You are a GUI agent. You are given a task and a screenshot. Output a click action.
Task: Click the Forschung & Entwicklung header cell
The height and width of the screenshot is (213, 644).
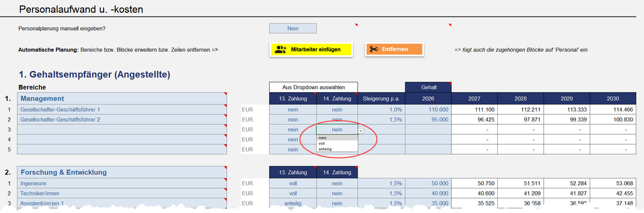[122, 173]
